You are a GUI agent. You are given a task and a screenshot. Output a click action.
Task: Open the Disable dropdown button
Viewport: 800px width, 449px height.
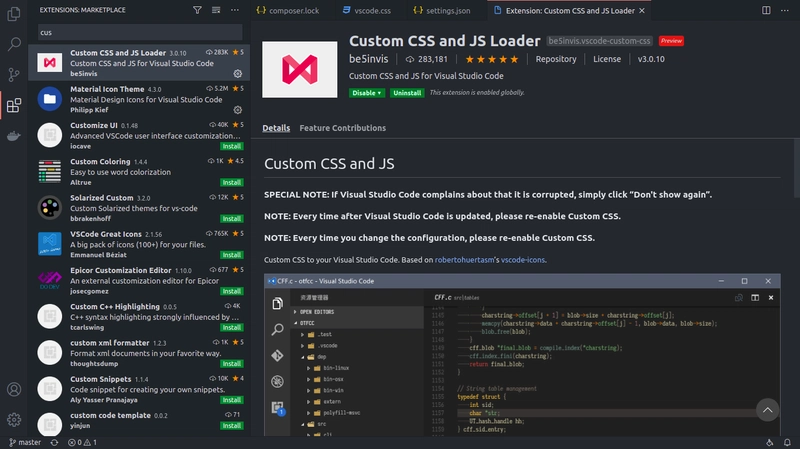click(x=367, y=93)
